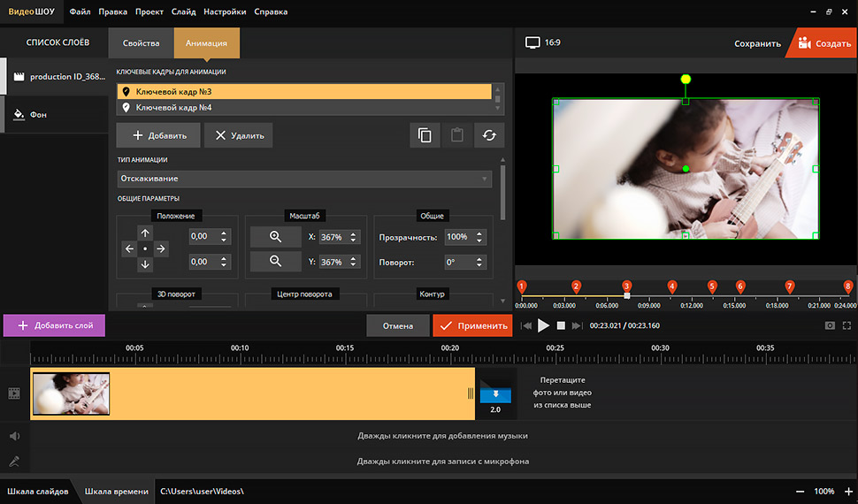Image resolution: width=858 pixels, height=504 pixels.
Task: Click keyframe marker 1 on preview timeline
Action: [x=522, y=286]
